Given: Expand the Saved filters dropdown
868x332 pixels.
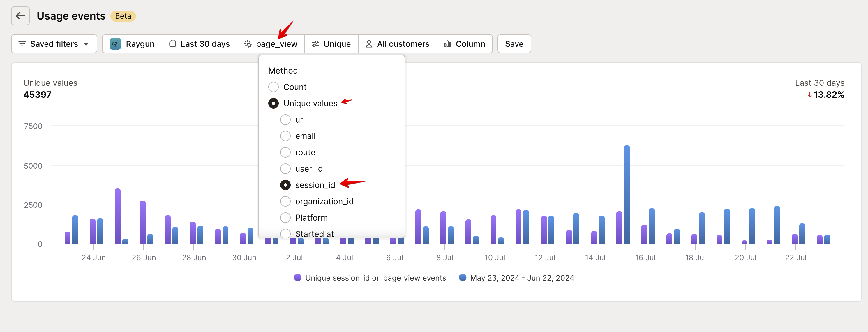Looking at the screenshot, I should 53,44.
